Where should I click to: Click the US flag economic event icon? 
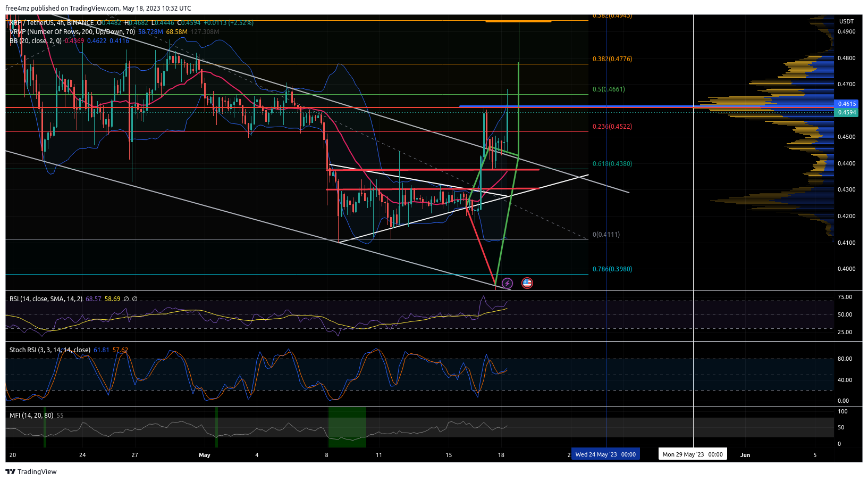(x=527, y=283)
